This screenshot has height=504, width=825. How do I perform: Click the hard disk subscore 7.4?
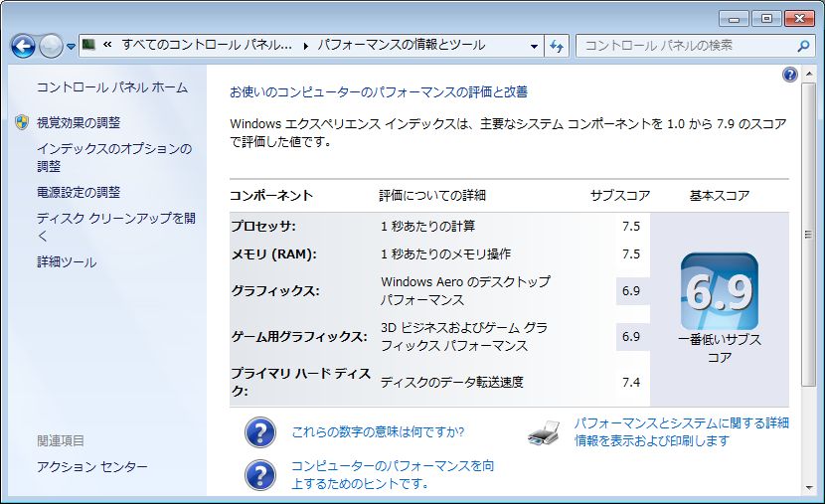click(631, 382)
